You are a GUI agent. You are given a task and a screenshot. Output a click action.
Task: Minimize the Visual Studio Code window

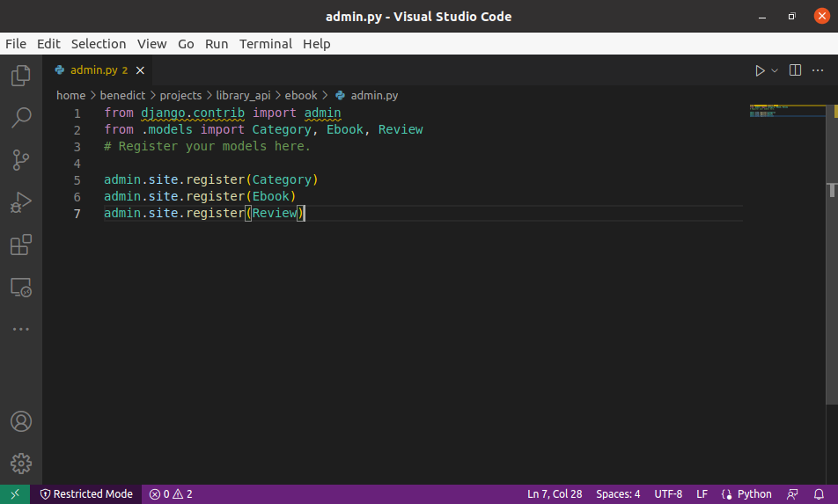[762, 17]
